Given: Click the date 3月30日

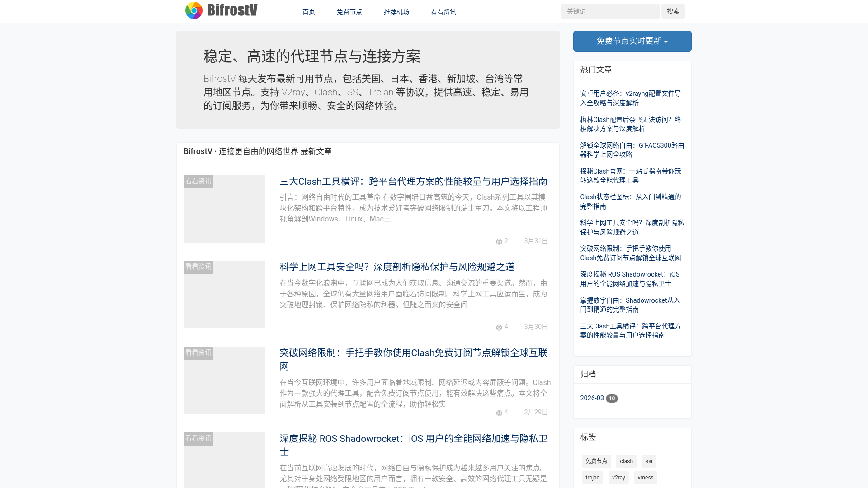Looking at the screenshot, I should (536, 327).
